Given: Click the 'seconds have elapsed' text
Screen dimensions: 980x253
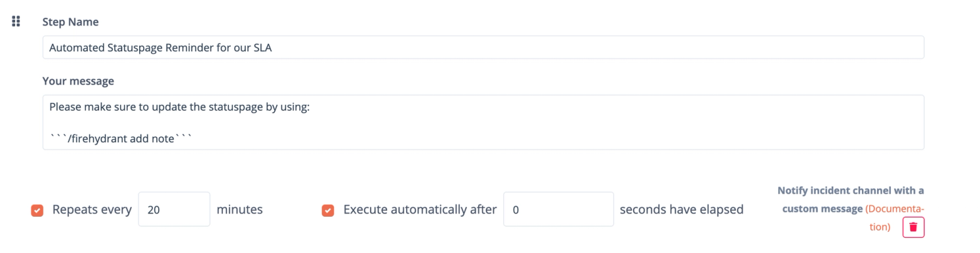Looking at the screenshot, I should click(x=682, y=210).
